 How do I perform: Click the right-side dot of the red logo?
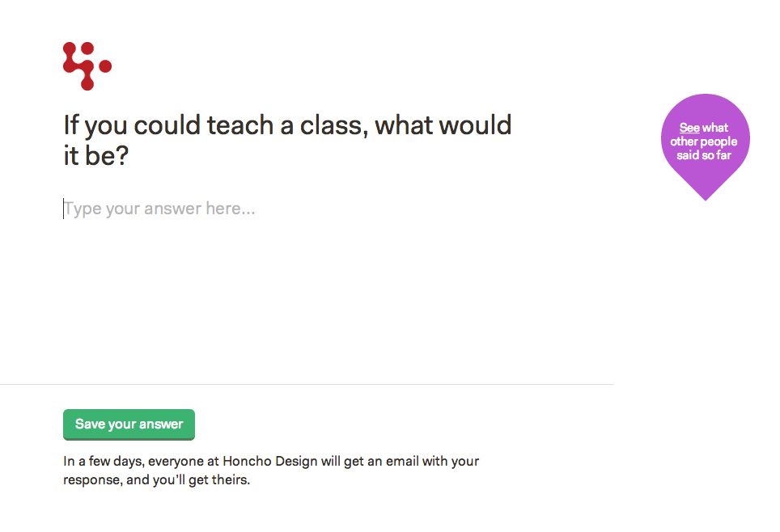[x=105, y=65]
